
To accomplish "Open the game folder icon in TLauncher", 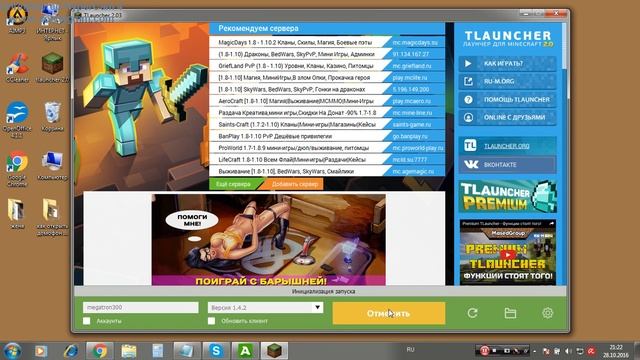I will pos(510,313).
